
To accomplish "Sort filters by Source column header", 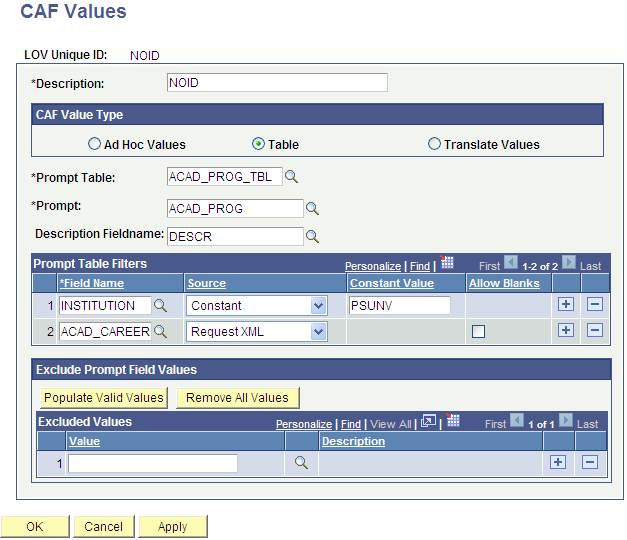I will 207,283.
